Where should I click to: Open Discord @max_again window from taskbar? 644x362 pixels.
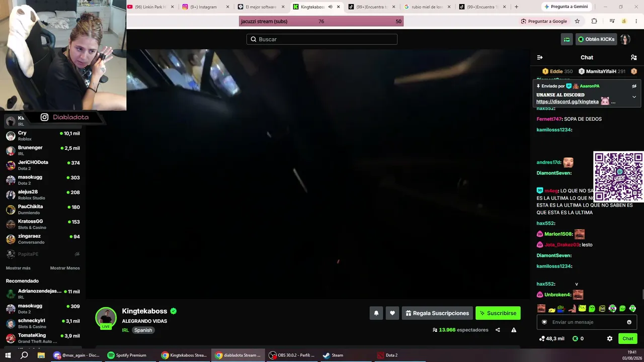(77, 355)
